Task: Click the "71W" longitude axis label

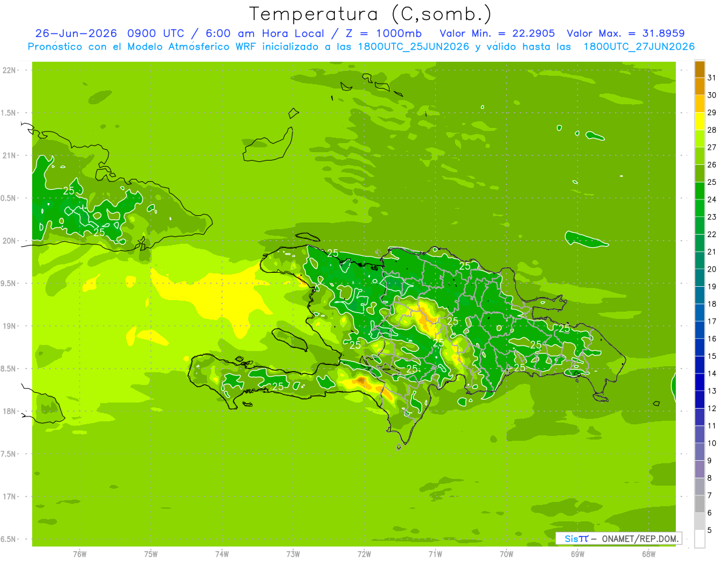Action: click(x=435, y=554)
